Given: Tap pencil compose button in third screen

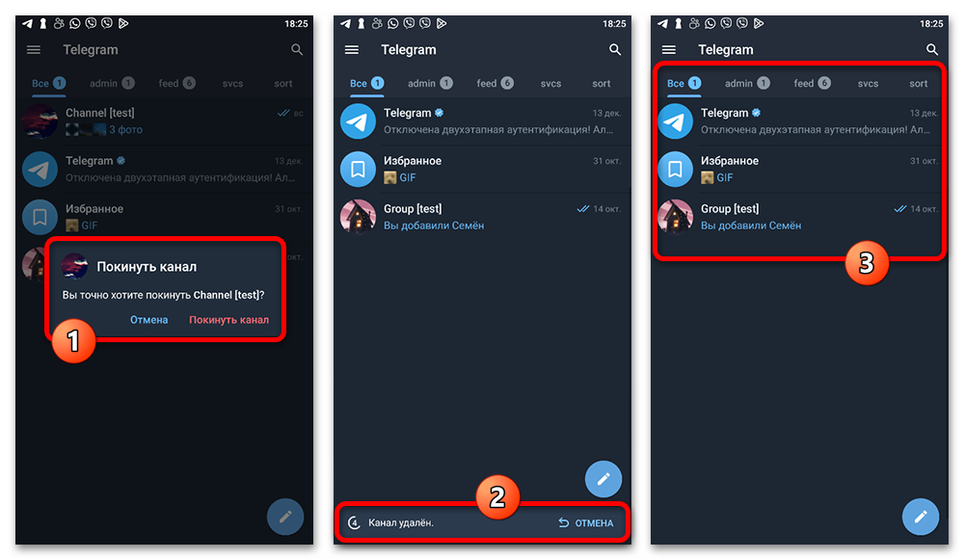Looking at the screenshot, I should (x=921, y=517).
